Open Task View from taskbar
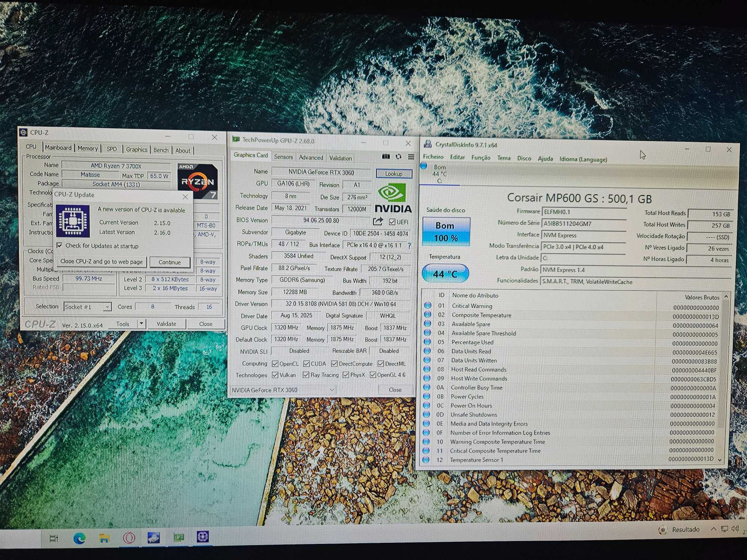This screenshot has width=747, height=560. 54,538
